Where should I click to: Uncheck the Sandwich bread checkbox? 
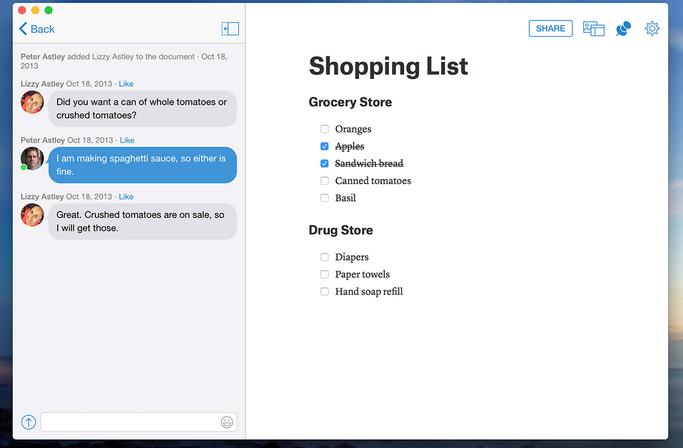pyautogui.click(x=325, y=163)
